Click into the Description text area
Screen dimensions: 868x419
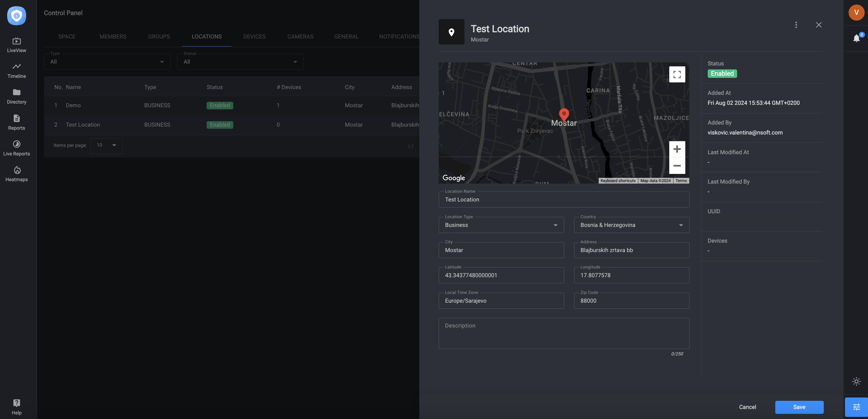pyautogui.click(x=564, y=333)
